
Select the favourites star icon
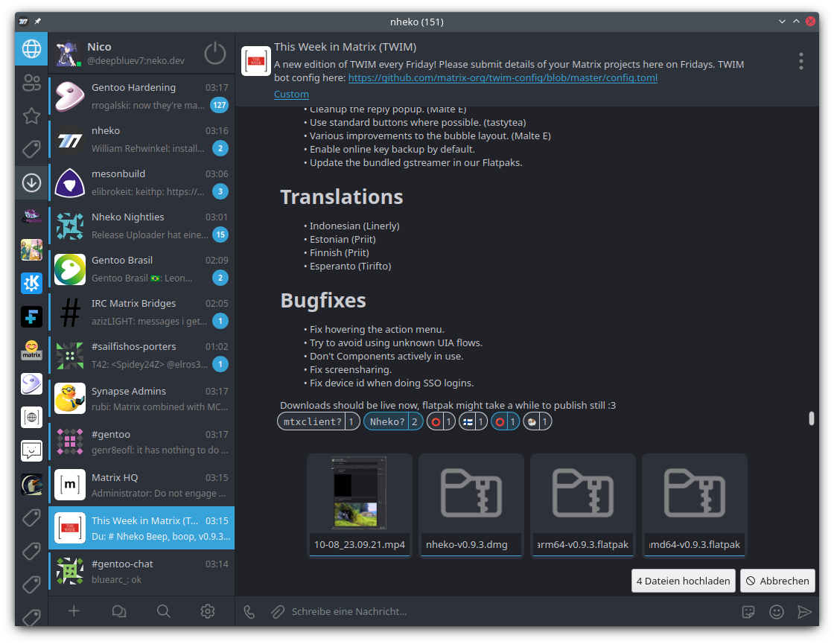pyautogui.click(x=31, y=115)
